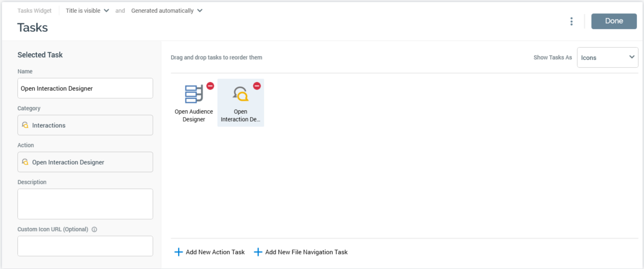Open the three-dot more options menu

tap(571, 21)
